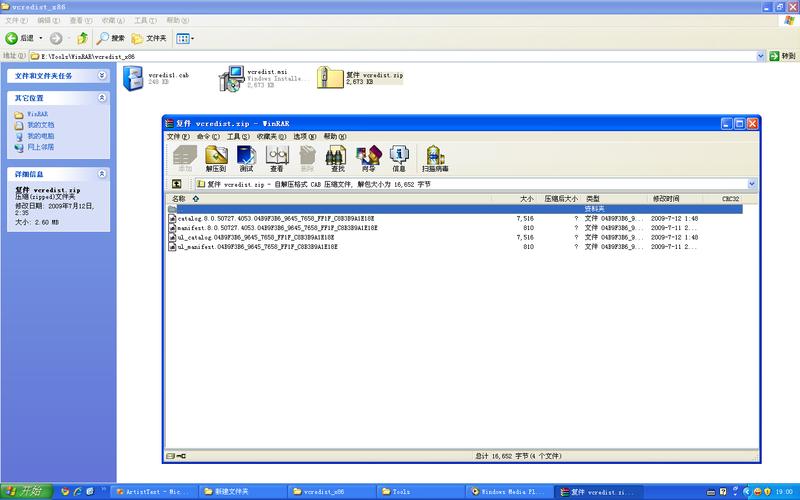Click Explorer forward arrow button
800x500 pixels.
pos(56,38)
